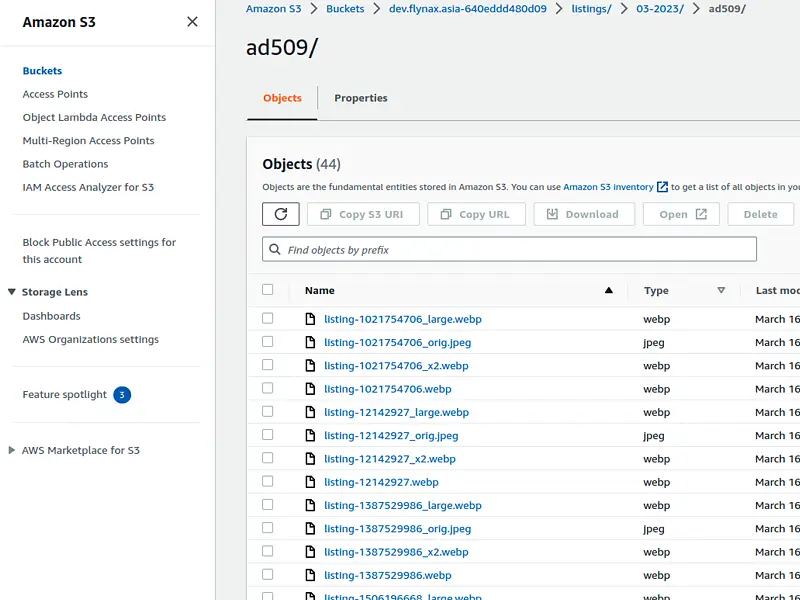Sort by Name using the ascending arrow
Screen dimensions: 800x600
coord(609,290)
